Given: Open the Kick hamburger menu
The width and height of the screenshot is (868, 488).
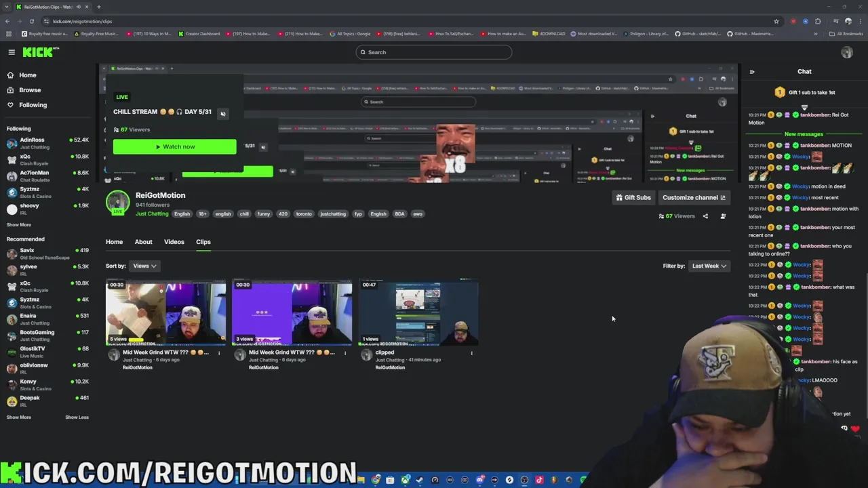Looking at the screenshot, I should coord(12,52).
